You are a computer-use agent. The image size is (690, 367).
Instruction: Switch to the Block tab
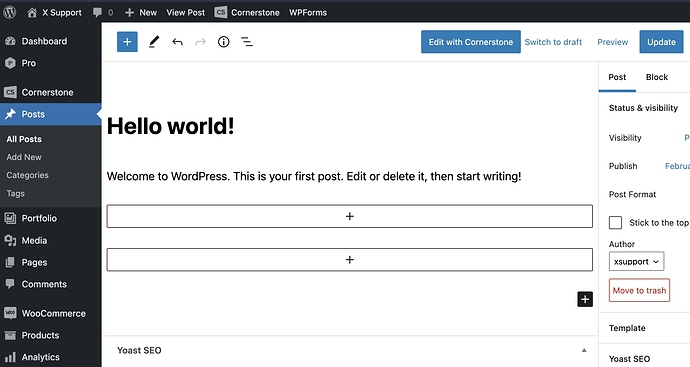[x=657, y=77]
